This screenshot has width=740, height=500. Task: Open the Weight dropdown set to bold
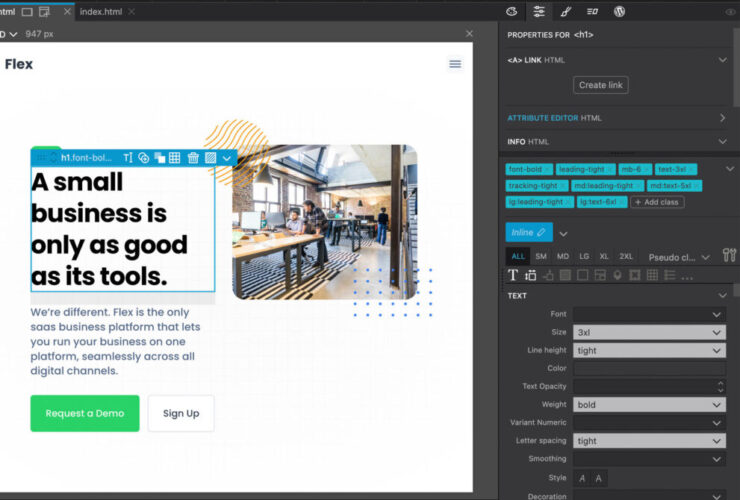(x=649, y=405)
